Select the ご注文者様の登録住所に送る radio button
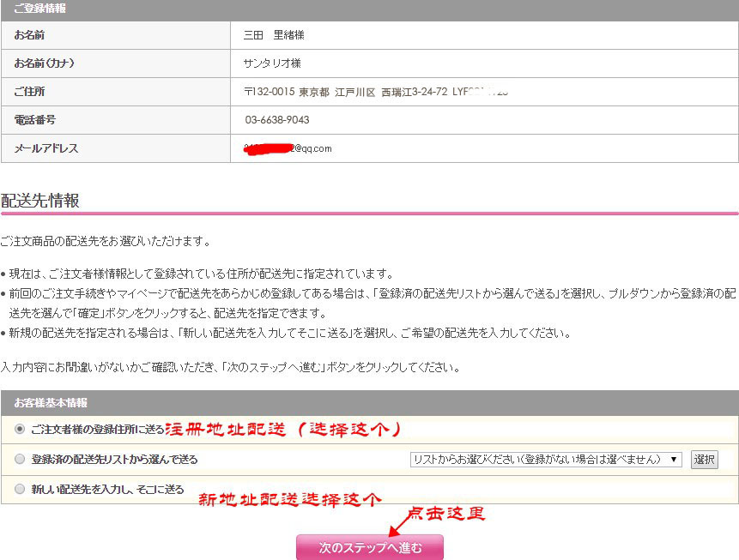 (20, 428)
